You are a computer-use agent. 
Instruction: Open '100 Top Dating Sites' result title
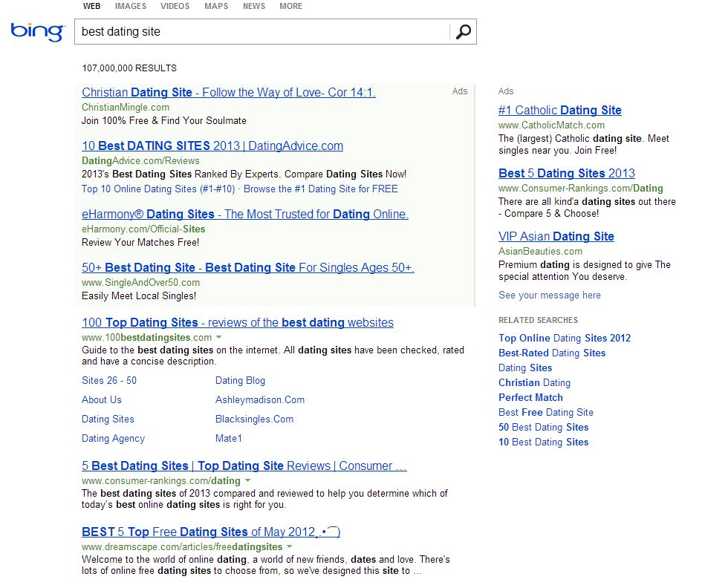pyautogui.click(x=238, y=322)
